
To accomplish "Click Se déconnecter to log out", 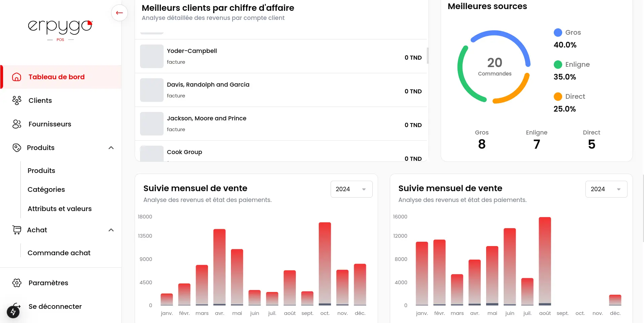I will [55, 306].
